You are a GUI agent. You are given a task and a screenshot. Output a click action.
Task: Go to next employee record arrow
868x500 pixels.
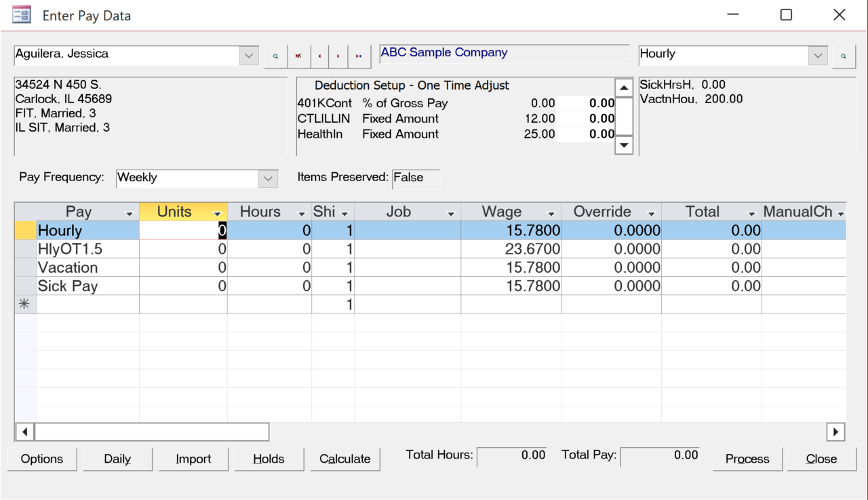338,56
